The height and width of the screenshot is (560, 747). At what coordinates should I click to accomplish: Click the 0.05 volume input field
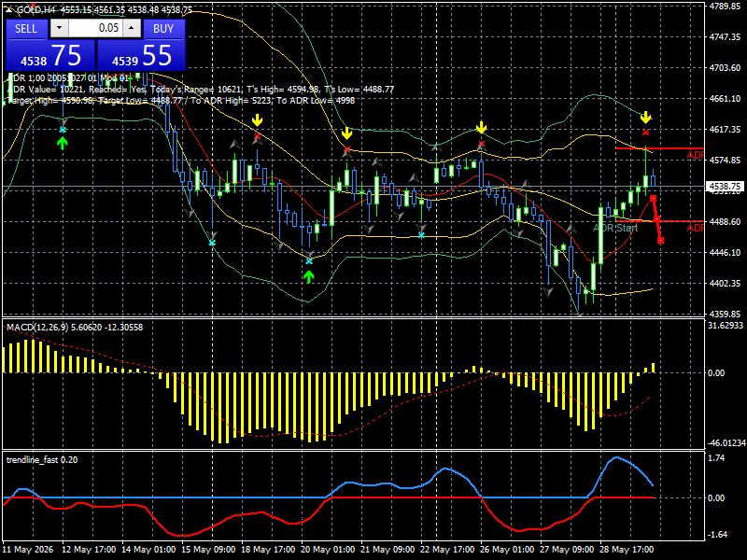95,28
